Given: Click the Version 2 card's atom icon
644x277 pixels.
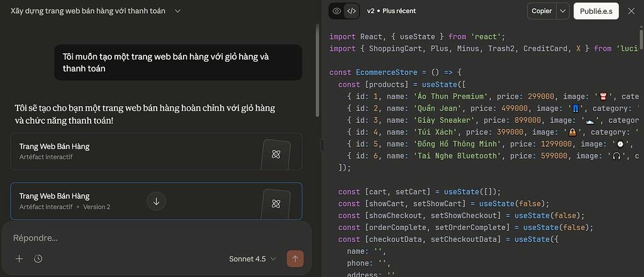Looking at the screenshot, I should (275, 203).
